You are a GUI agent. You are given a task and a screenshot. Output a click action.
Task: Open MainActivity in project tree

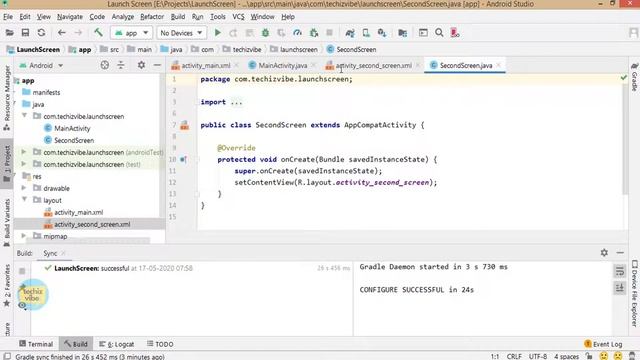pos(72,128)
